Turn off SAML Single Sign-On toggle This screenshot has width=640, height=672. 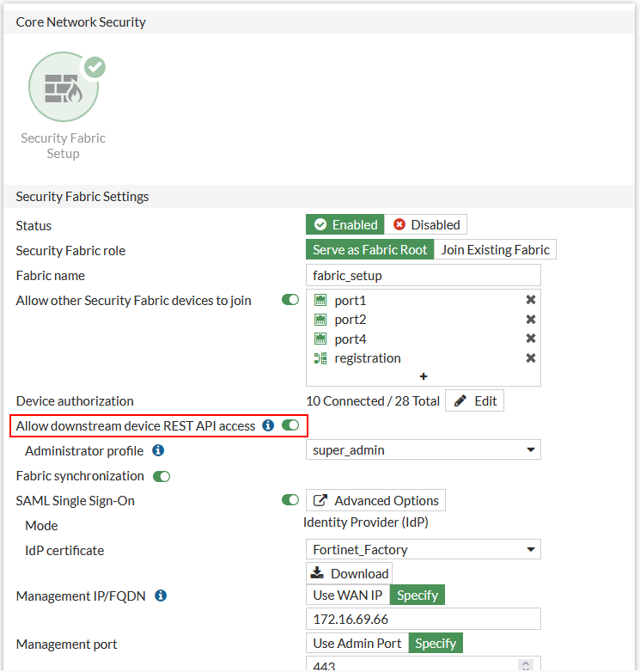[x=290, y=500]
